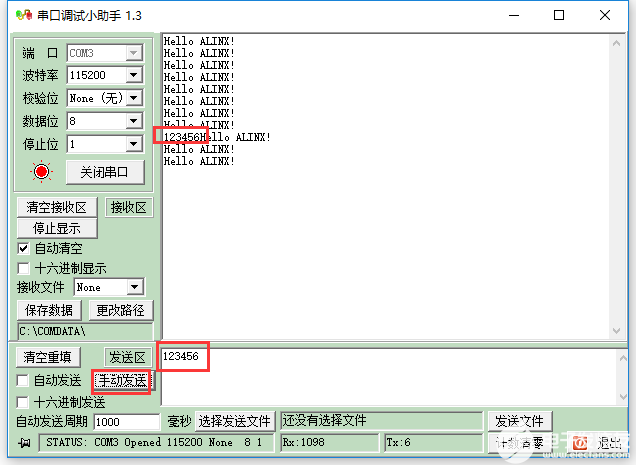Open the 波特率 115200 dropdown
Viewport: 636px width, 465px height.
pyautogui.click(x=133, y=75)
